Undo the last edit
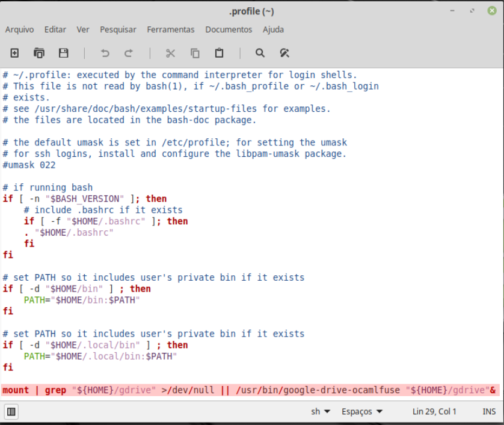504x425 pixels. [105, 53]
